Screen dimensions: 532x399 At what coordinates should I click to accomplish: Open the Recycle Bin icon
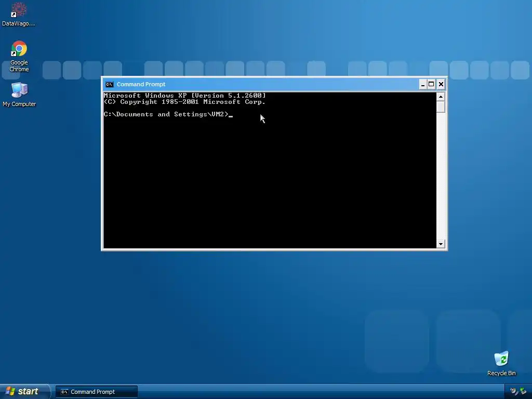coord(501,363)
